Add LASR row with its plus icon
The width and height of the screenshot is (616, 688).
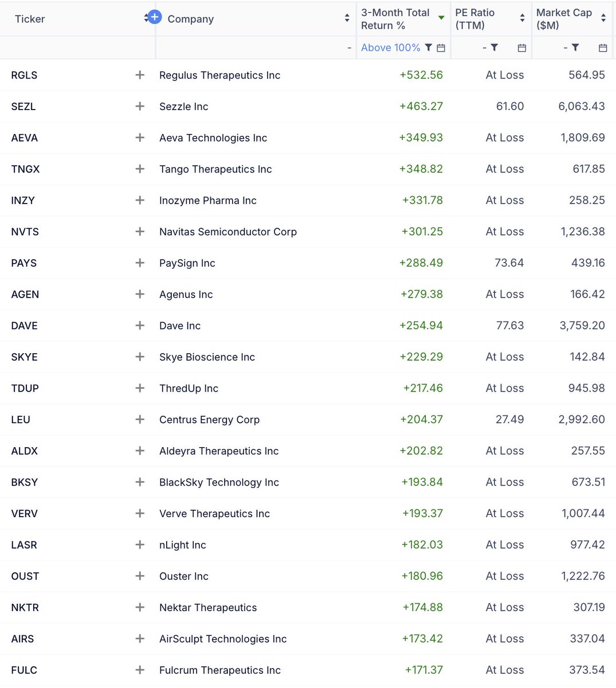pyautogui.click(x=140, y=545)
